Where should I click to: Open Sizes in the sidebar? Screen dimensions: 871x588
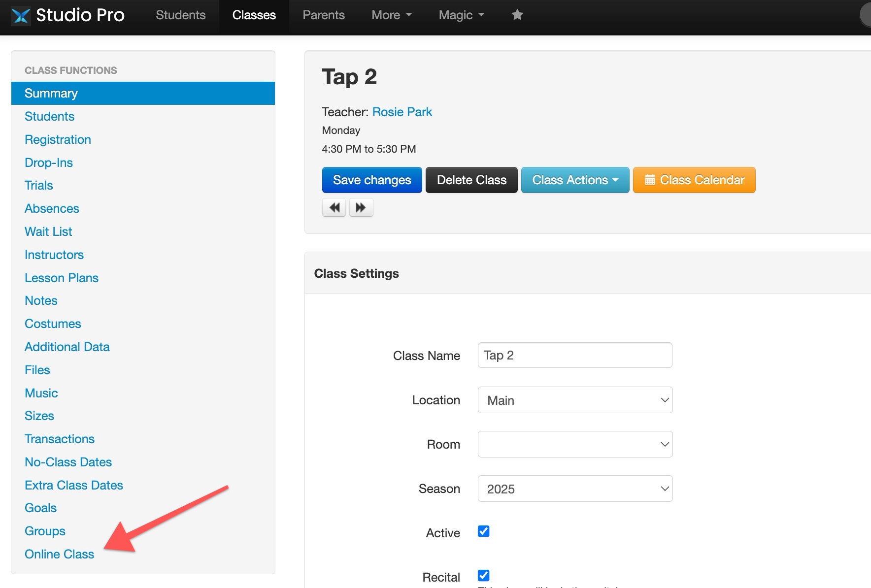(x=39, y=416)
